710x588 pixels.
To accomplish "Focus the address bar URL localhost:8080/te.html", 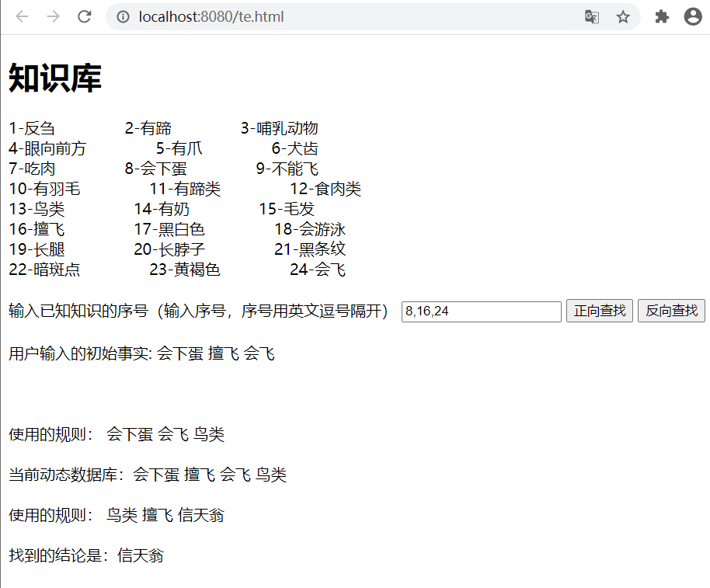I will click(x=211, y=17).
